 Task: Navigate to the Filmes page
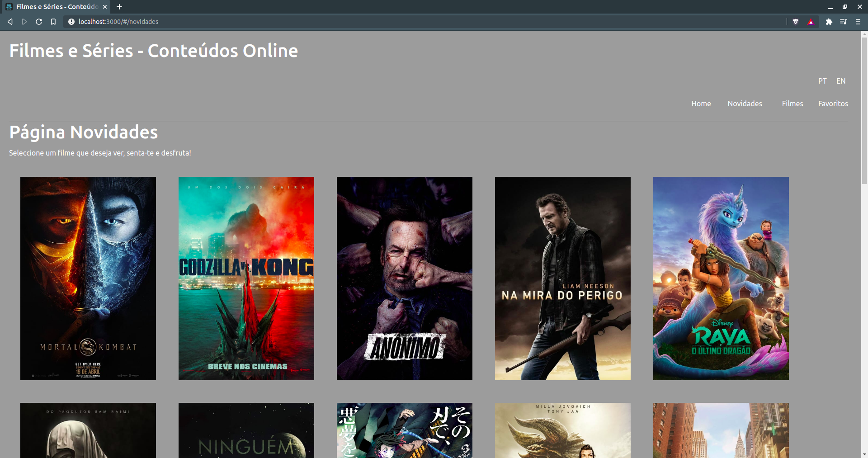792,104
